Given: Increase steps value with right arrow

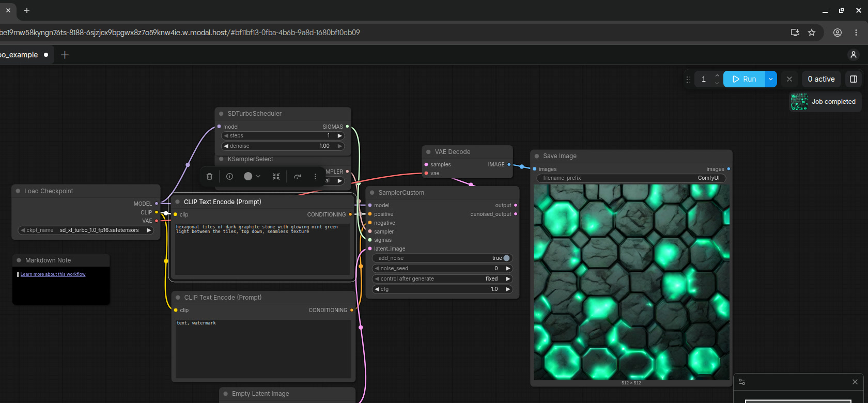Looking at the screenshot, I should 339,136.
